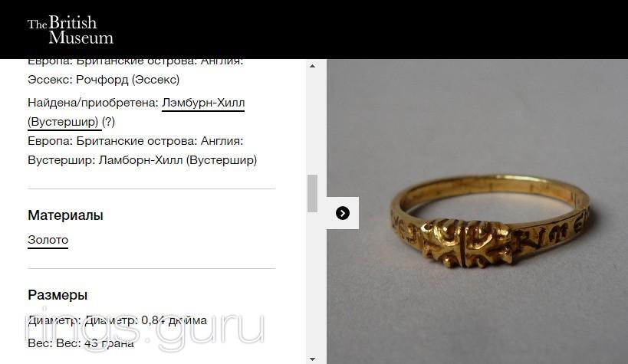Show next image with the round arrow icon
Screen dimensions: 628x364
(x=343, y=213)
